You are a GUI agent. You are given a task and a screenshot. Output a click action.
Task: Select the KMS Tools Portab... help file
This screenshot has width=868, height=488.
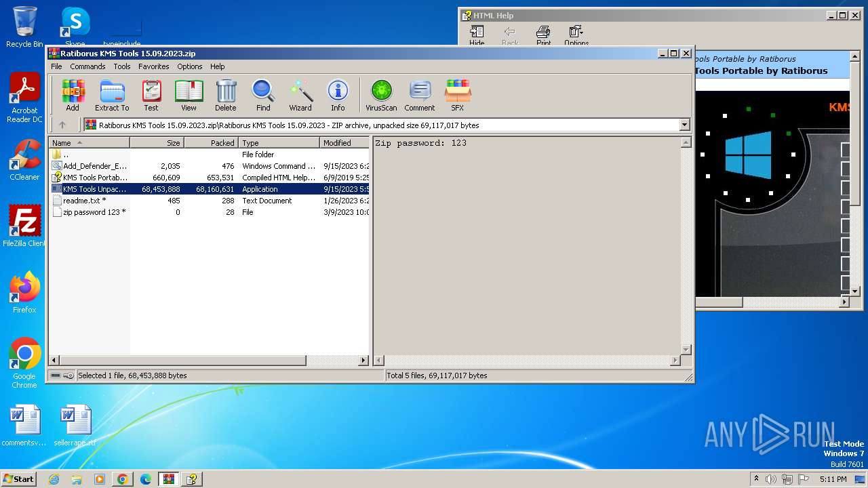click(210, 178)
